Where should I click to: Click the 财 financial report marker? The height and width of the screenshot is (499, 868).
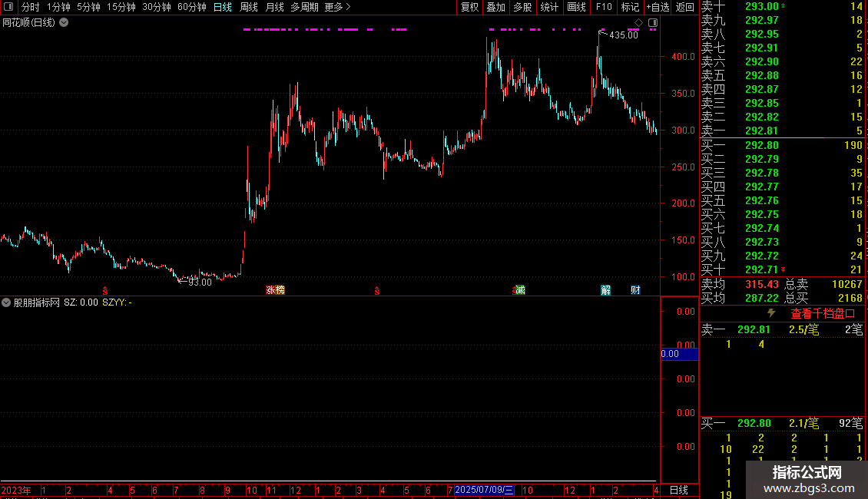pyautogui.click(x=635, y=290)
